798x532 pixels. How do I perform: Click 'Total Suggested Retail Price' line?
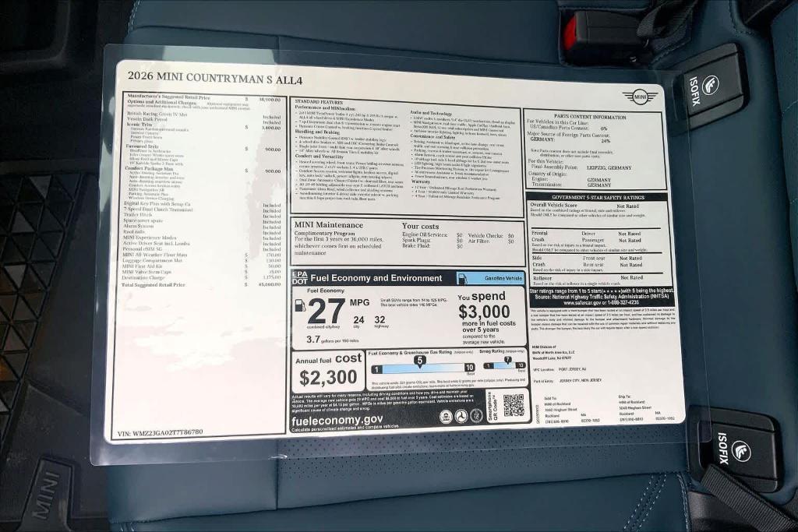click(x=154, y=285)
